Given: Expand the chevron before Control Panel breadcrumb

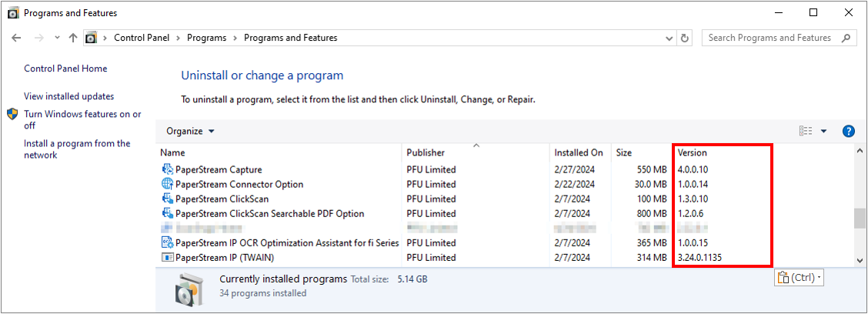Looking at the screenshot, I should (105, 38).
